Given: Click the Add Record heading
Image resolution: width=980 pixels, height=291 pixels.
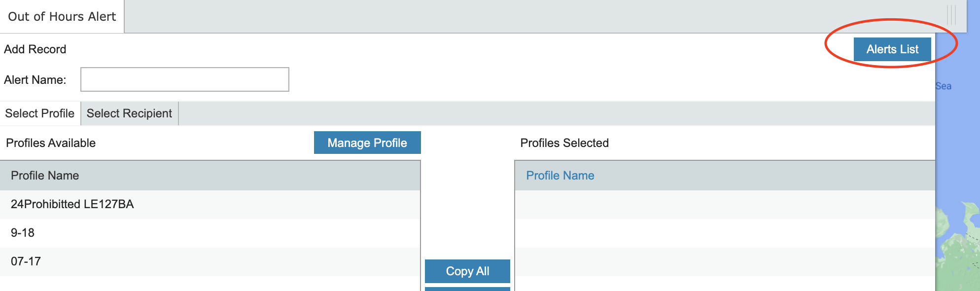Looking at the screenshot, I should tap(35, 49).
